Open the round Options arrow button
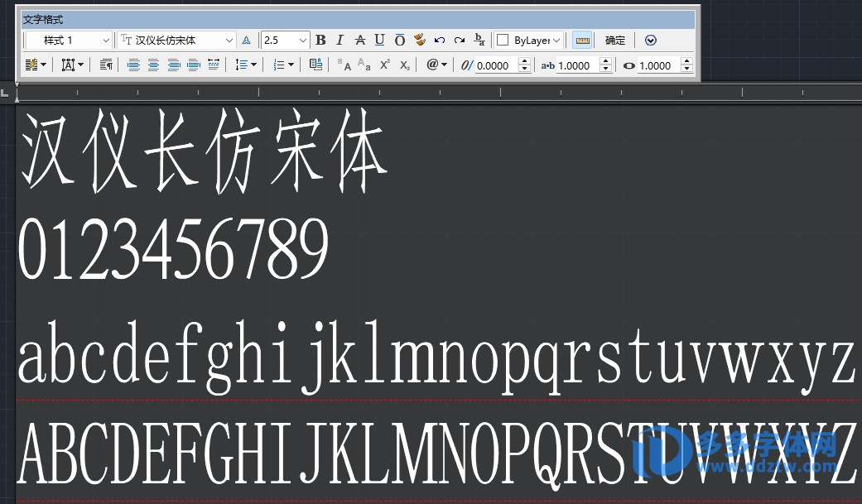This screenshot has height=504, width=862. 650,40
